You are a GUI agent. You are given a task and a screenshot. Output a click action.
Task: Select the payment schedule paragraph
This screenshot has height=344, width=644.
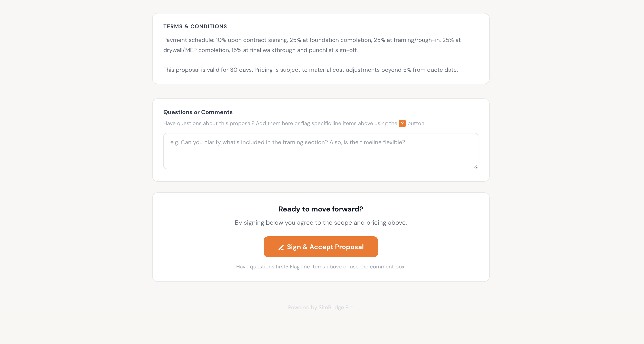pyautogui.click(x=312, y=45)
